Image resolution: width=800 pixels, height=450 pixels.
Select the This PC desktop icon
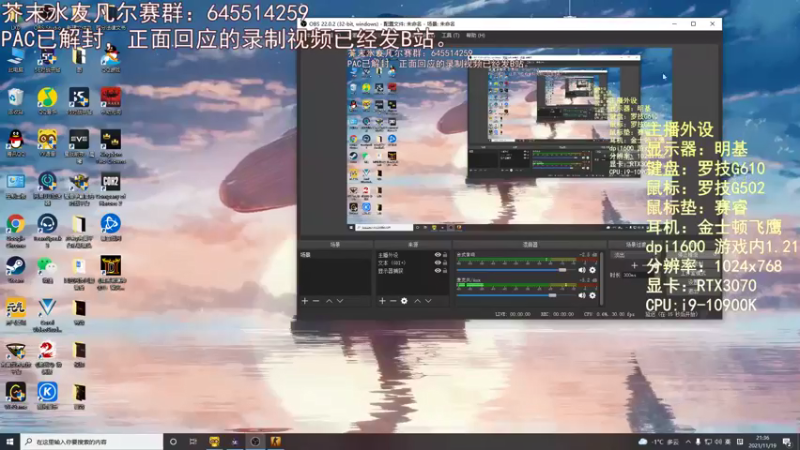(x=15, y=60)
